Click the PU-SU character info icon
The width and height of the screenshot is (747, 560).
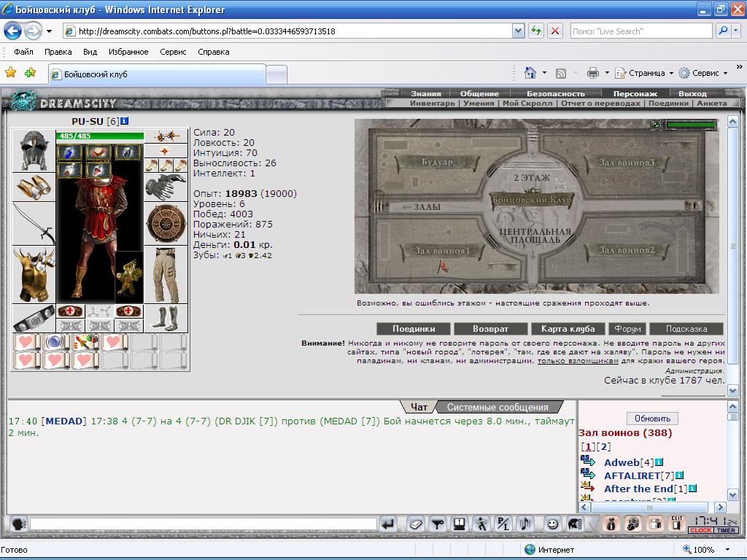point(124,121)
